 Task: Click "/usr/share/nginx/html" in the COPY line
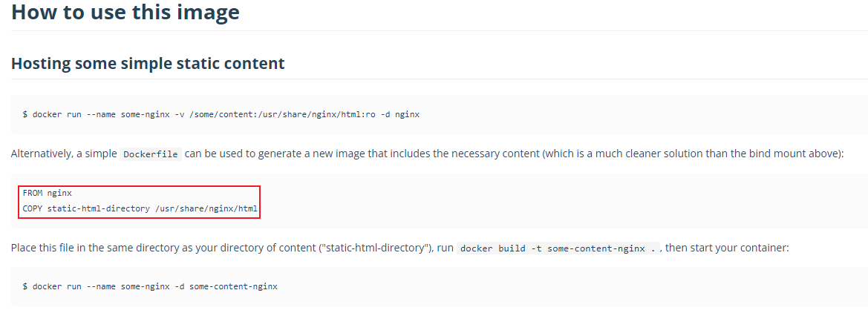(x=206, y=208)
